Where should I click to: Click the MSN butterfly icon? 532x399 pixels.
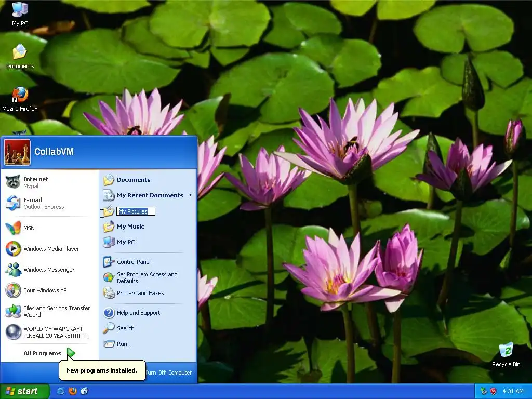click(13, 228)
